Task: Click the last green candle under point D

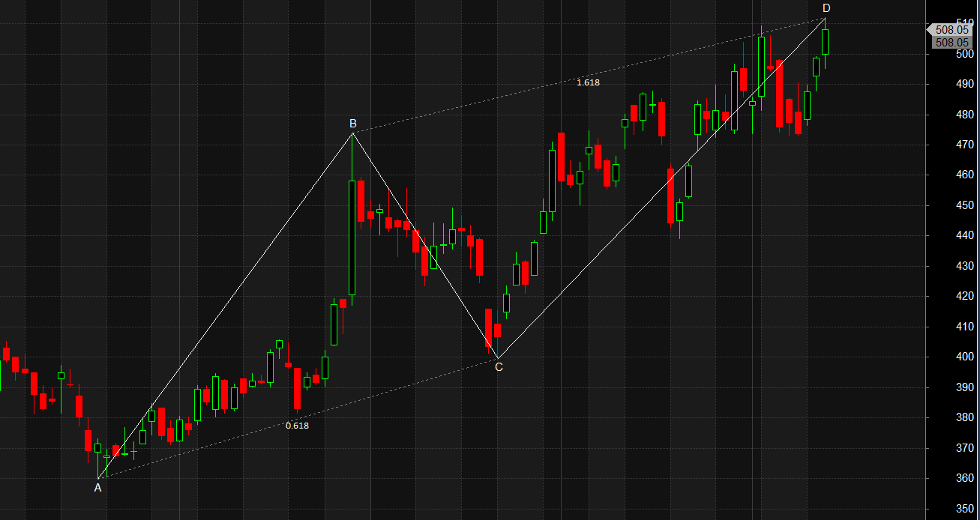Action: coord(826,41)
